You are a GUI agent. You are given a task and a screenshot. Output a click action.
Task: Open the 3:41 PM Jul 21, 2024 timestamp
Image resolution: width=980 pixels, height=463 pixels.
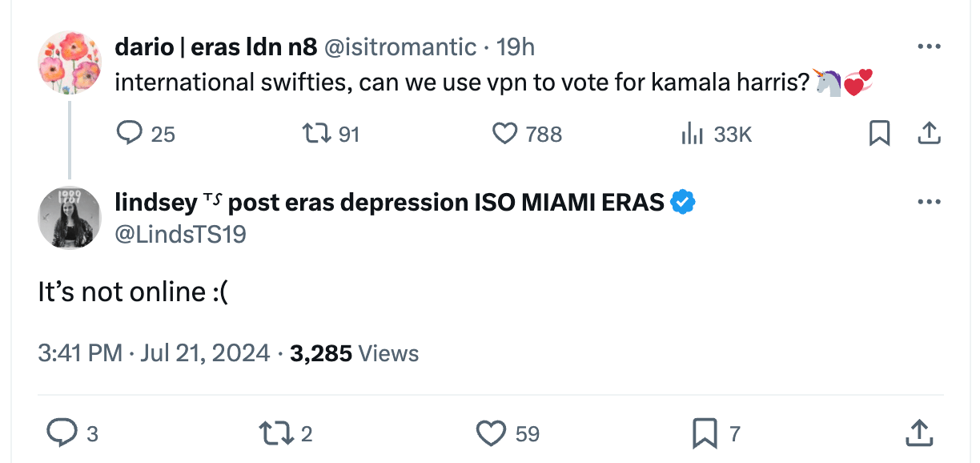point(154,352)
